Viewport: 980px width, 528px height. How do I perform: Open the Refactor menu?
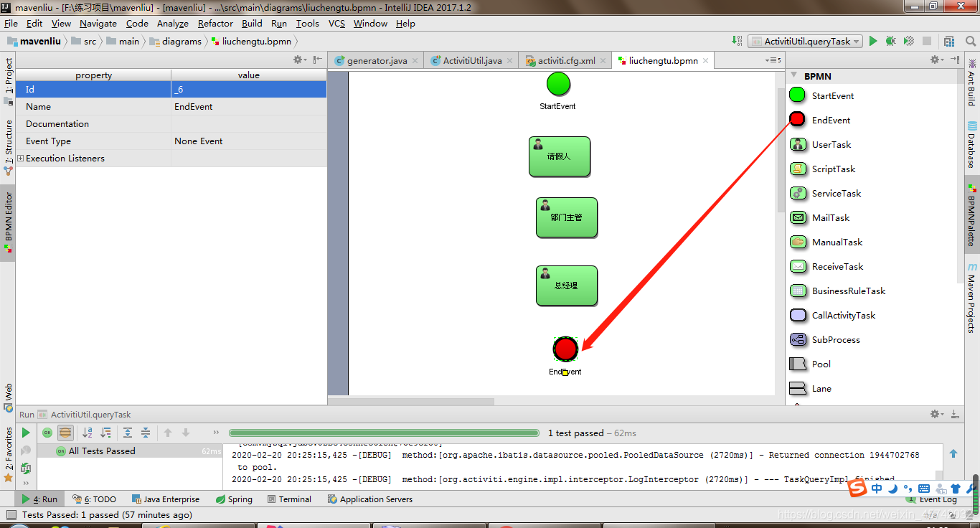click(215, 23)
